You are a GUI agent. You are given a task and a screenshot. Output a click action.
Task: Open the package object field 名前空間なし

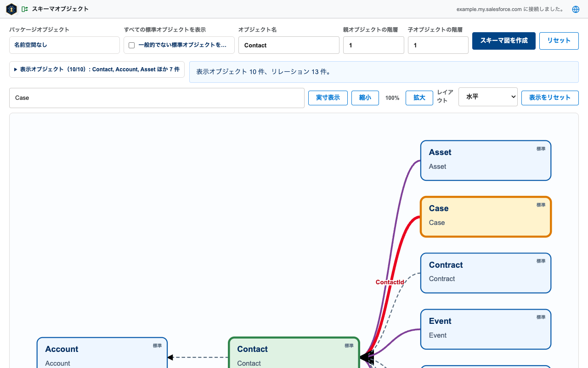point(64,45)
